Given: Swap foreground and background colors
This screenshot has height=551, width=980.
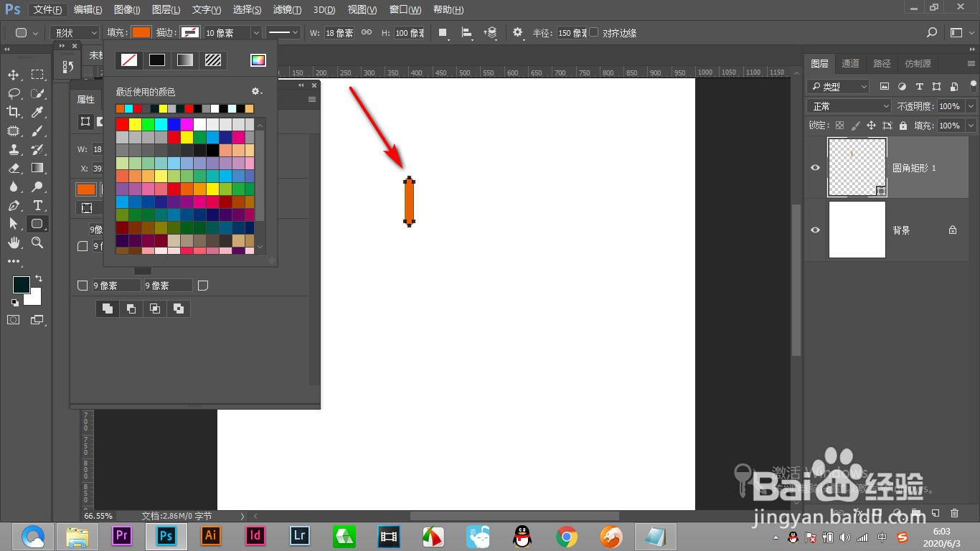Looking at the screenshot, I should click(x=39, y=278).
